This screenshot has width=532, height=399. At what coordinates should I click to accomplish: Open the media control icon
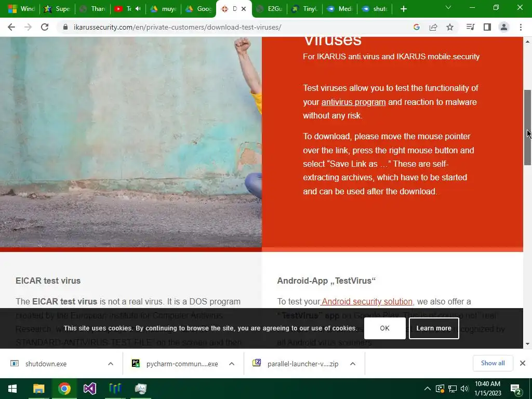pyautogui.click(x=470, y=27)
